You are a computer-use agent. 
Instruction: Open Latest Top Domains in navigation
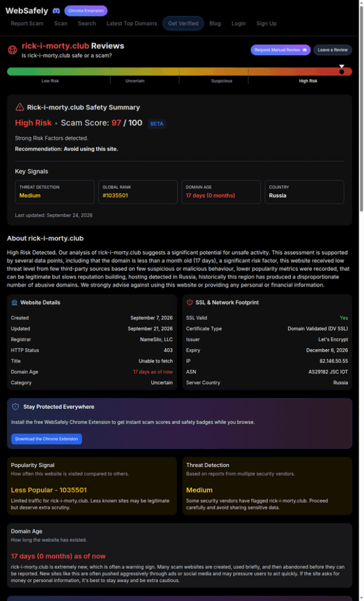click(x=132, y=23)
